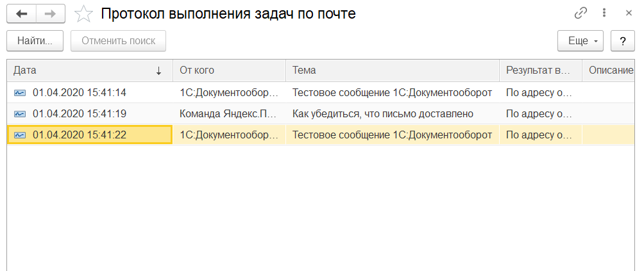Sort by the Дата column header
The height and width of the screenshot is (271, 644).
(x=87, y=70)
